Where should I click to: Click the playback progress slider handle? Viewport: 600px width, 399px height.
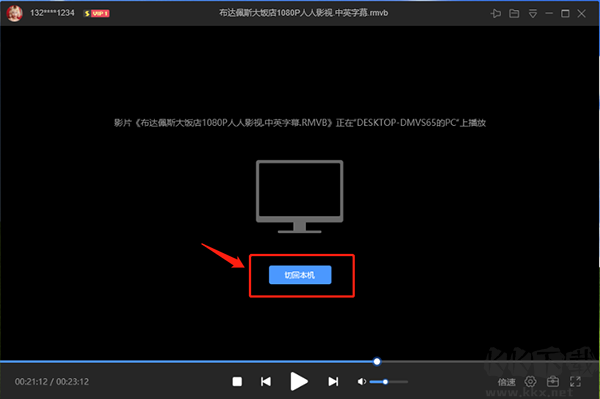click(x=377, y=362)
